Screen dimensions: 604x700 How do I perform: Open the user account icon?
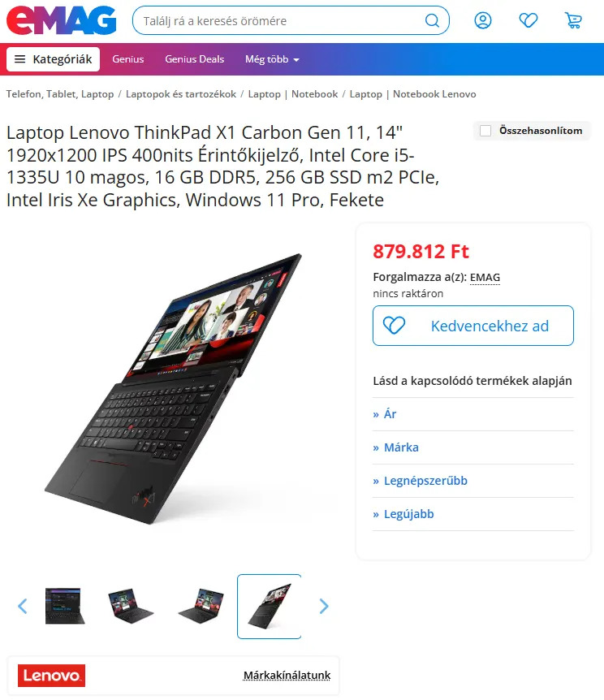pyautogui.click(x=483, y=20)
